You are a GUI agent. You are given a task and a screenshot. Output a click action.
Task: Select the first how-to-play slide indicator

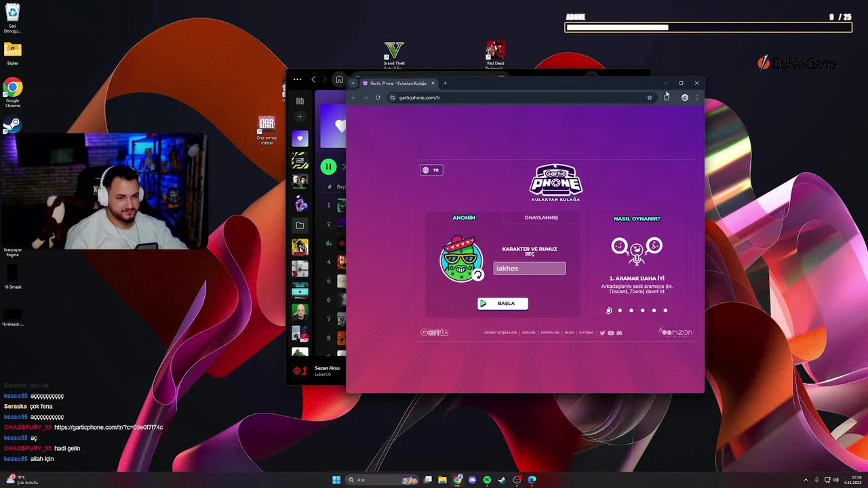608,310
